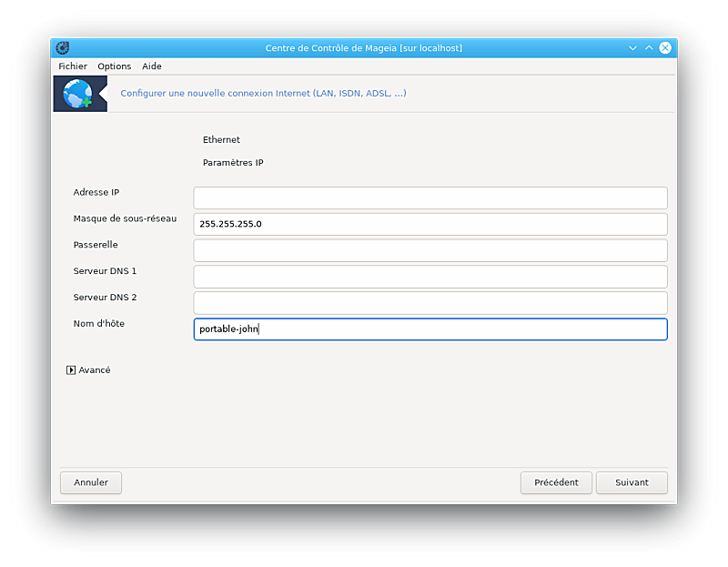Select the Passerelle input field

430,250
